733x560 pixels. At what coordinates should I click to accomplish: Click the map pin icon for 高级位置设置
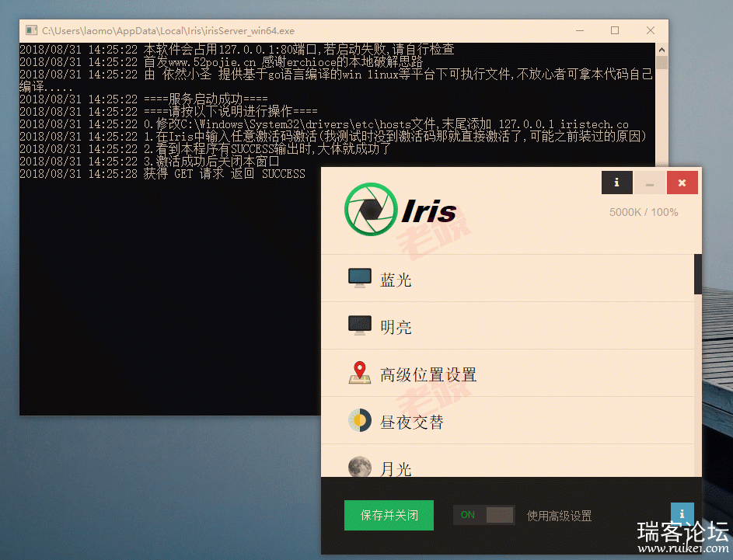coord(359,373)
